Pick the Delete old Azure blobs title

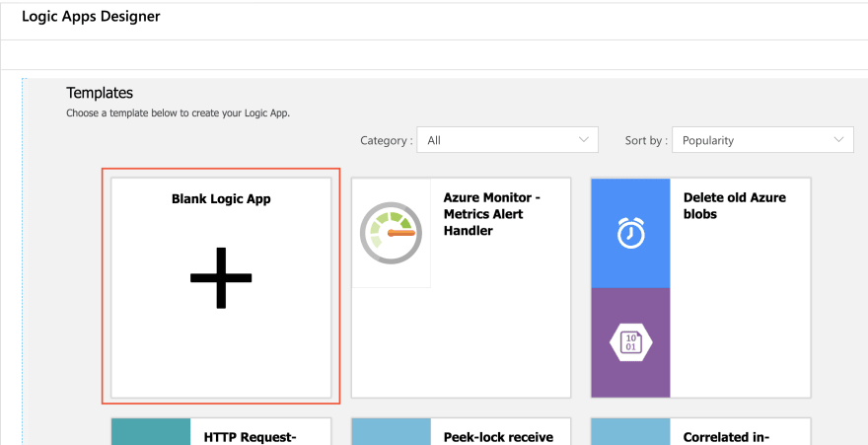(x=735, y=206)
